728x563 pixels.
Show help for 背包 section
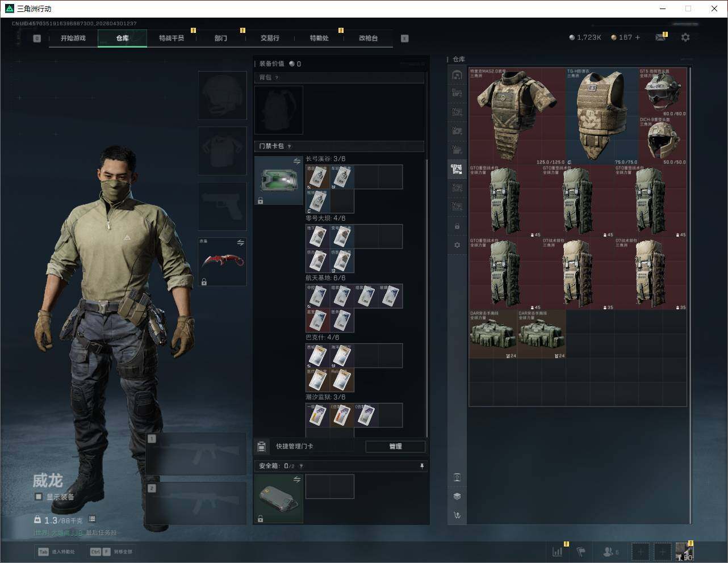point(277,78)
